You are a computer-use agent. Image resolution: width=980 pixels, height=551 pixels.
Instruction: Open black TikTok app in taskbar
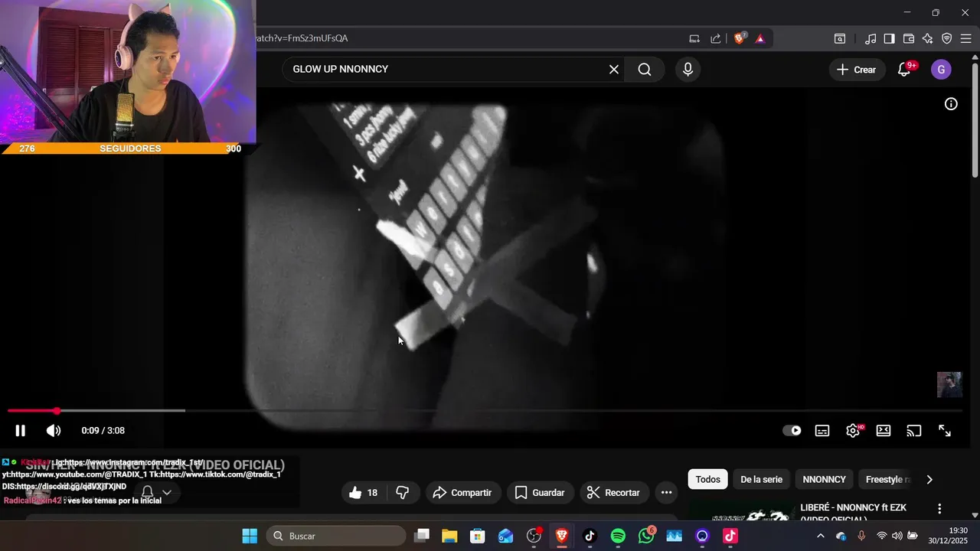[x=590, y=536]
